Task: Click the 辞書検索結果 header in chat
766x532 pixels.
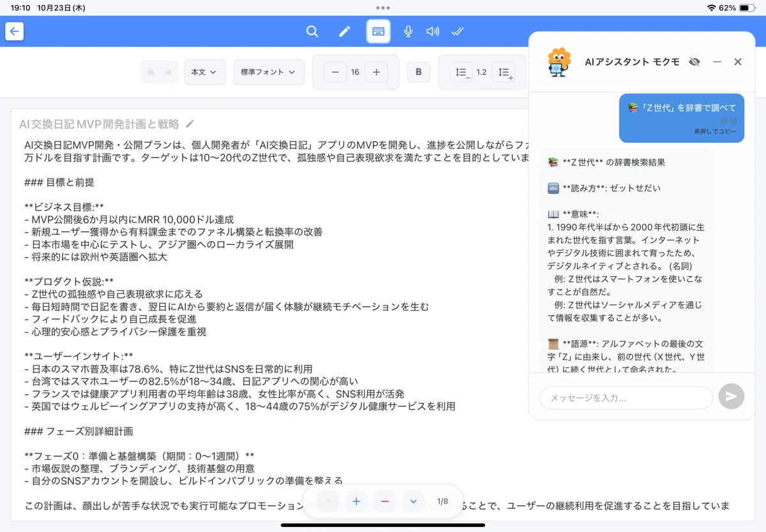Action: pyautogui.click(x=606, y=163)
